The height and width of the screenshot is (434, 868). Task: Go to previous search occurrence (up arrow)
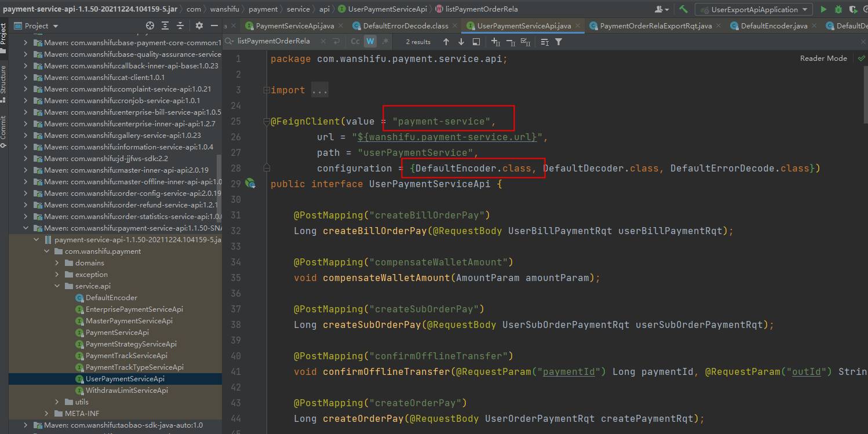tap(446, 42)
